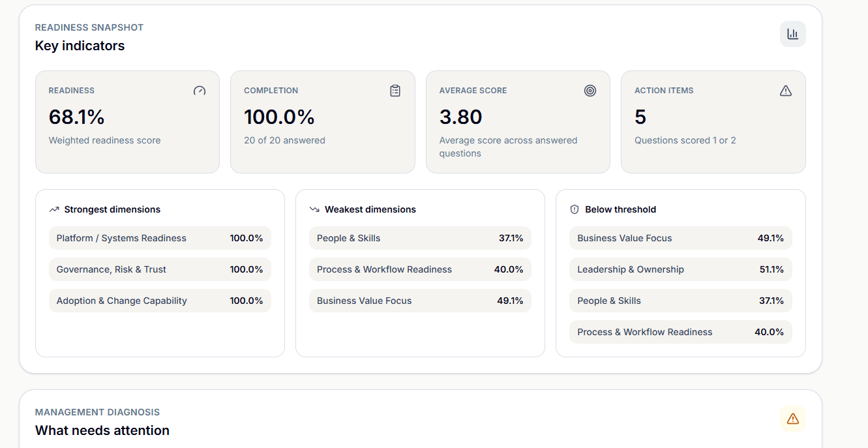Click the target icon on Average Score card

pyautogui.click(x=590, y=91)
